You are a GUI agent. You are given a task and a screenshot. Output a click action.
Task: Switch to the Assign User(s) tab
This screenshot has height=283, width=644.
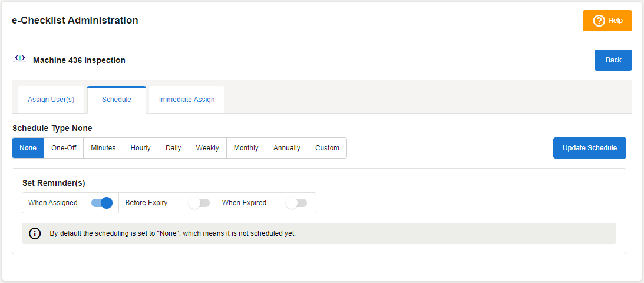pos(51,100)
